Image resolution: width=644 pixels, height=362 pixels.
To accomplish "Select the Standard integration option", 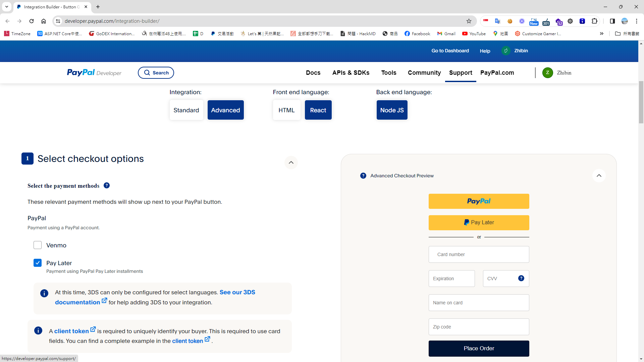I will pos(186,110).
